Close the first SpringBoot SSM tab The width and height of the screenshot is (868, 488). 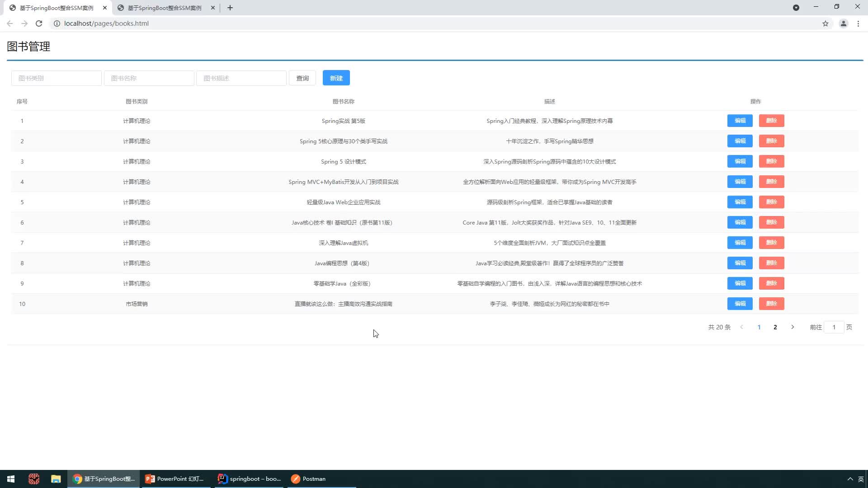point(105,8)
